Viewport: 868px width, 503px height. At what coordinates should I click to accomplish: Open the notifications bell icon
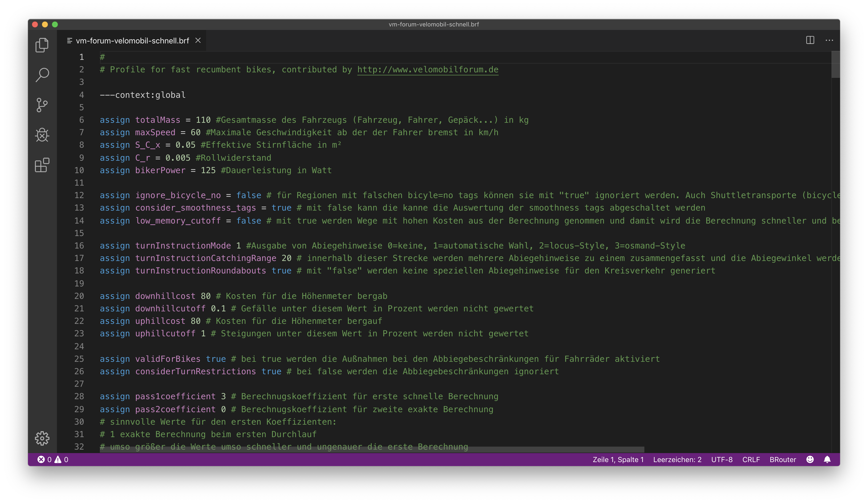point(827,459)
